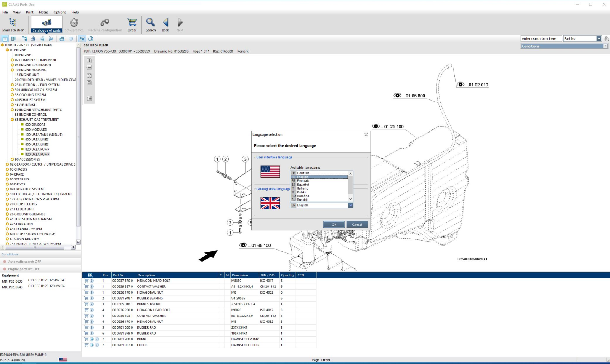This screenshot has width=610, height=364.
Task: Zoom out the drawing with minus button
Action: [x=89, y=67]
